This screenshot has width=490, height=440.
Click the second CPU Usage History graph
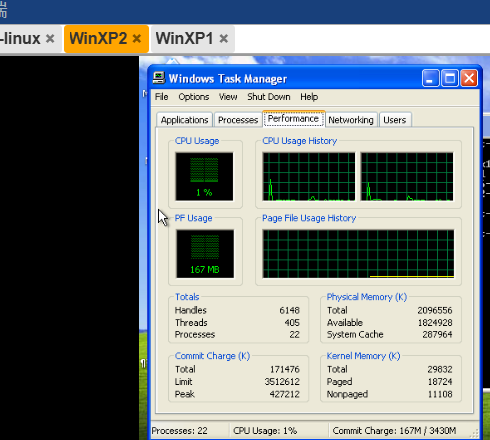407,177
